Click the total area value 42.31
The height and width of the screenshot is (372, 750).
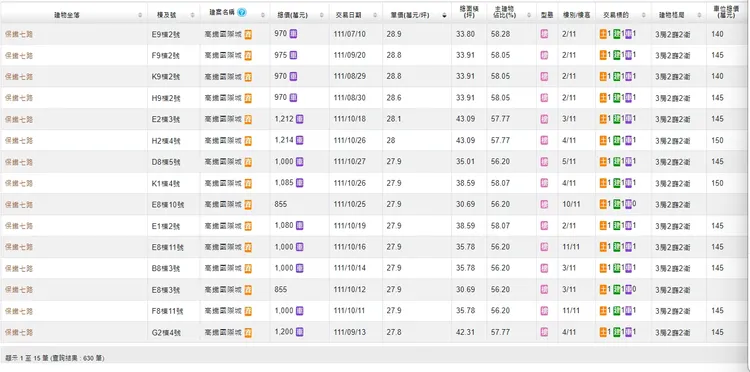pos(465,332)
